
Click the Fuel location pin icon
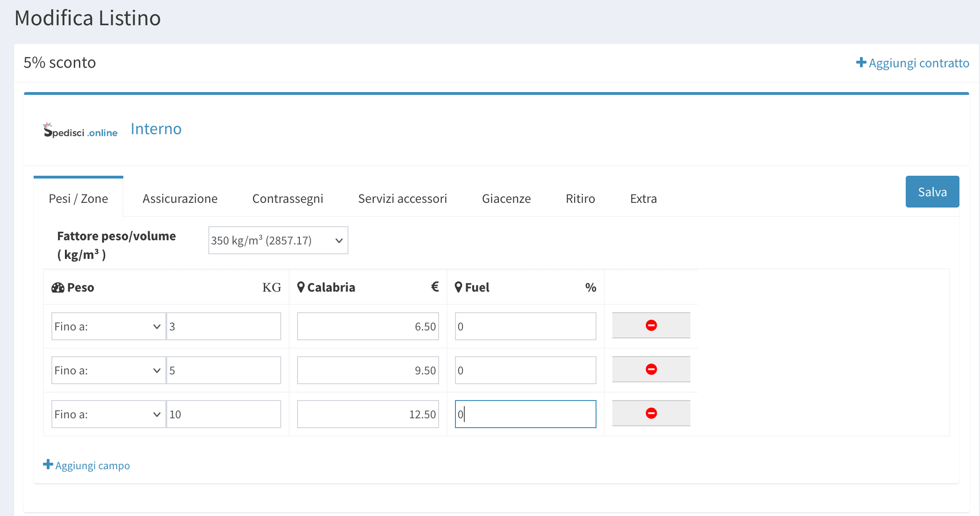458,287
